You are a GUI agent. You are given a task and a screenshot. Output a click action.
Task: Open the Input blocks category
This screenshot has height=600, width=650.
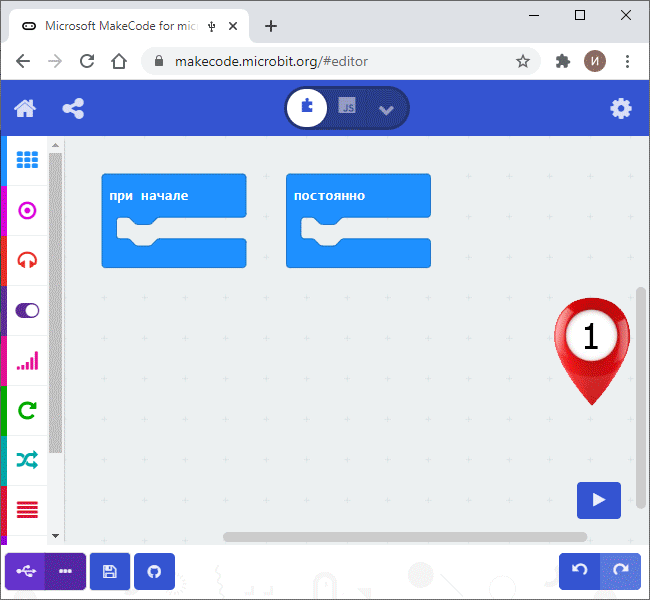click(27, 211)
